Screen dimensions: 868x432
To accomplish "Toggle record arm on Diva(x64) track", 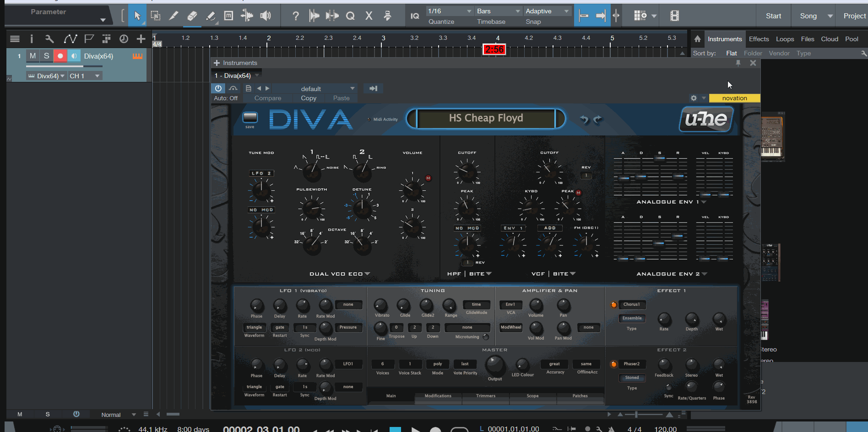I will (x=60, y=56).
